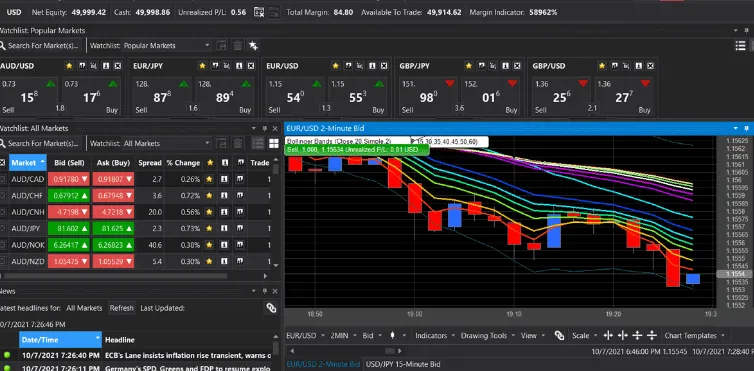Open AUD/USD chart from tile chart icon
Image resolution: width=754 pixels, height=371 pixels.
tap(82, 66)
